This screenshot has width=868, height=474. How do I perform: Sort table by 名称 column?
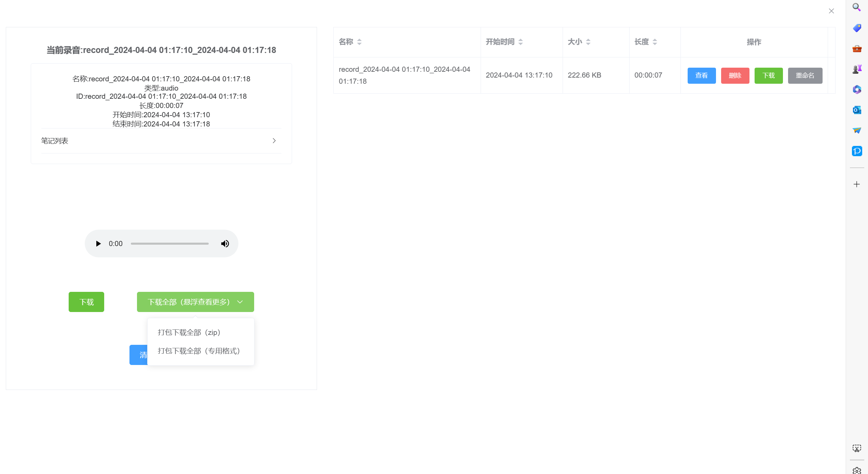359,42
